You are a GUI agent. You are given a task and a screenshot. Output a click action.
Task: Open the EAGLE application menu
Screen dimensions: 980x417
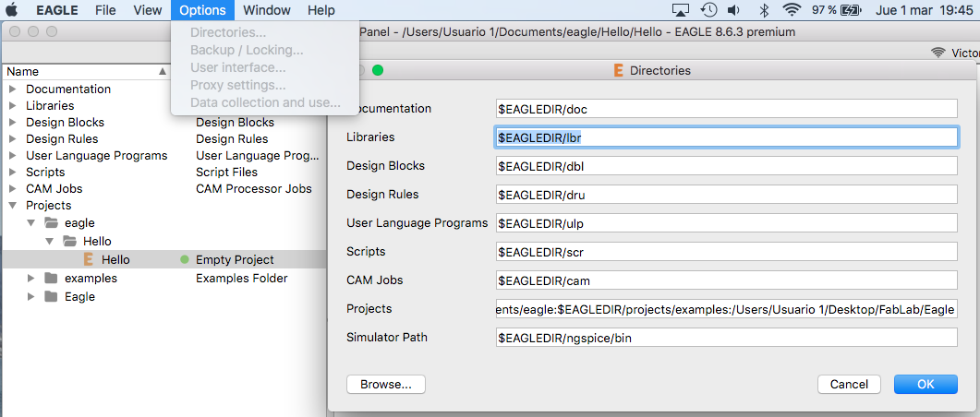click(57, 10)
